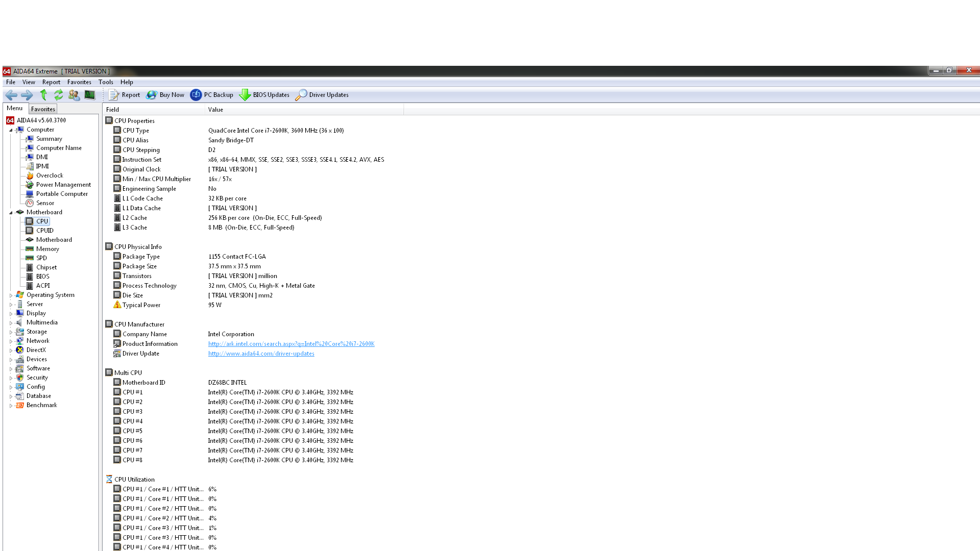Expand the Storage node
The width and height of the screenshot is (980, 551).
(11, 332)
